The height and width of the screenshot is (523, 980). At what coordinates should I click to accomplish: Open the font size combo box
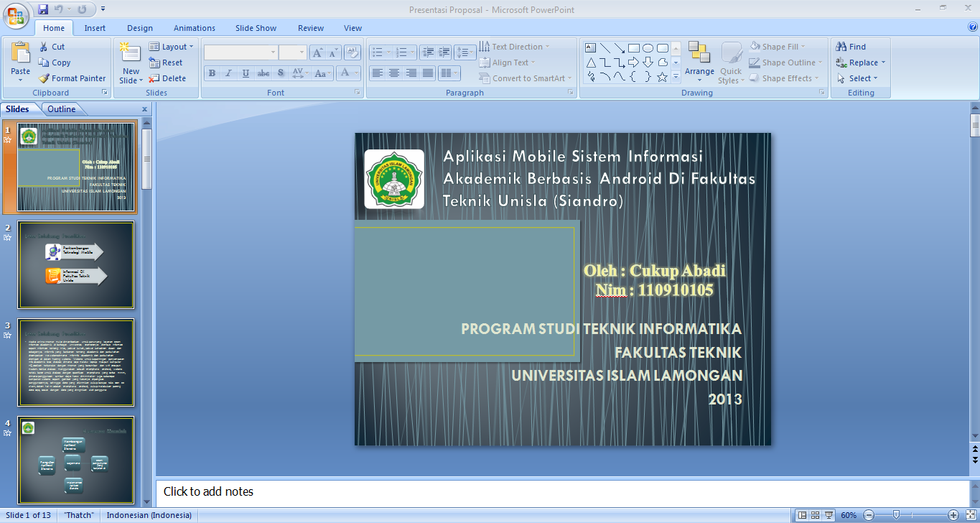pos(293,52)
